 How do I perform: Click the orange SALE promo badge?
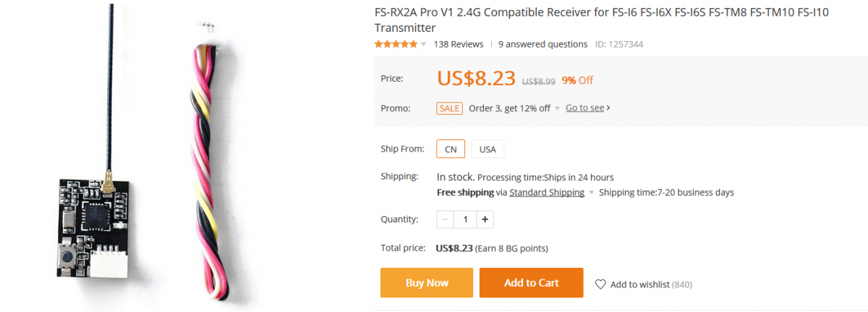coord(449,108)
